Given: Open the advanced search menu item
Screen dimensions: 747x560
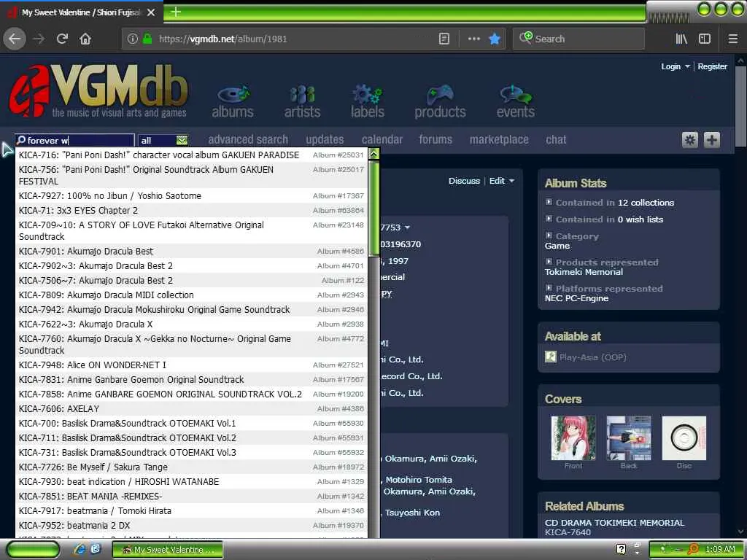Looking at the screenshot, I should pyautogui.click(x=248, y=139).
